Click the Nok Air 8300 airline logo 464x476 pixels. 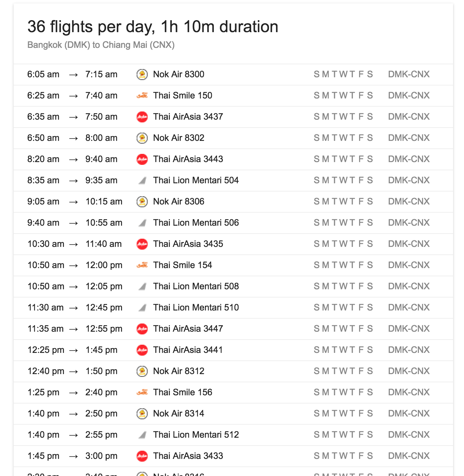pyautogui.click(x=142, y=74)
